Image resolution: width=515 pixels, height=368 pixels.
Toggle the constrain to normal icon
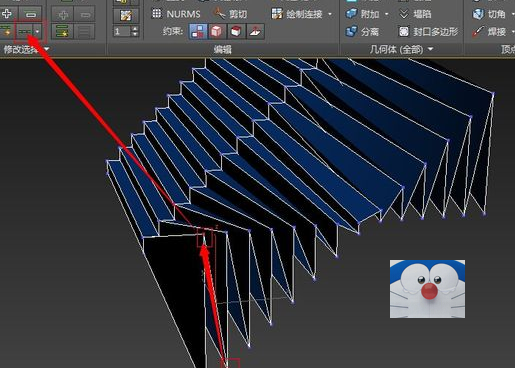coord(255,32)
